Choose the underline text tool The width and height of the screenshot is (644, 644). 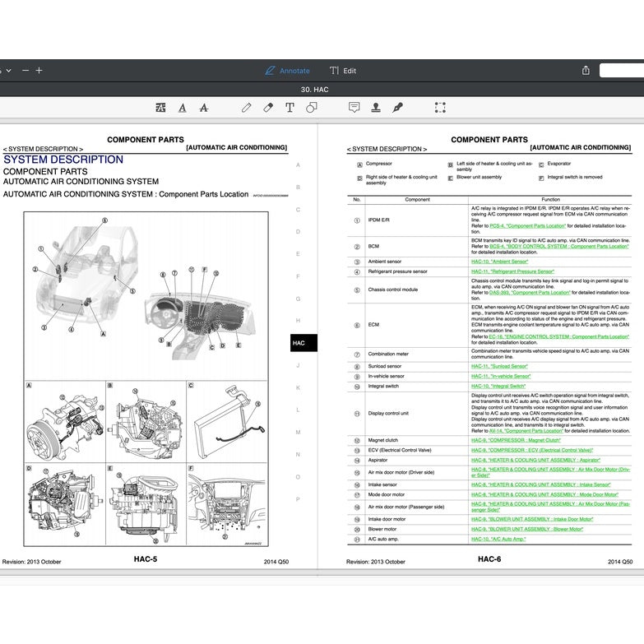tap(182, 108)
